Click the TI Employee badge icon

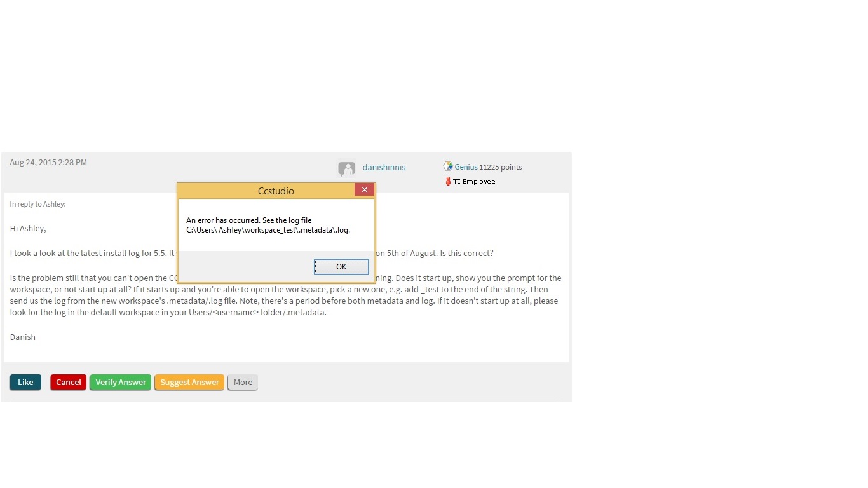tap(448, 182)
